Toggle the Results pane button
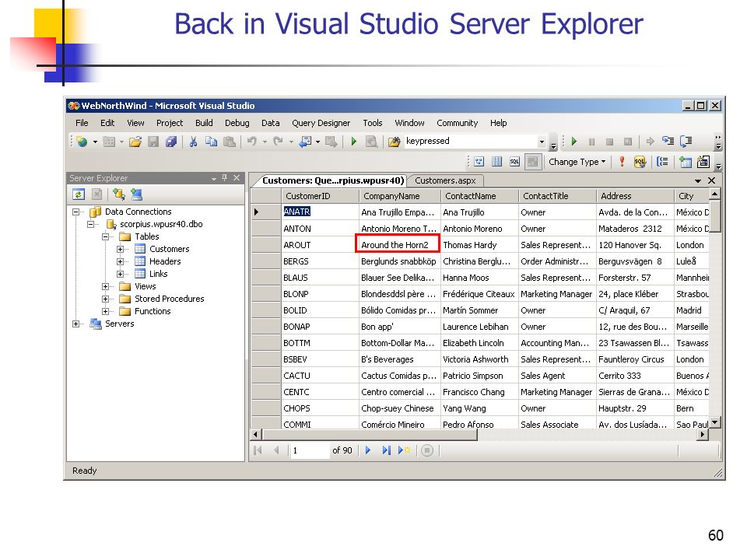This screenshot has width=747, height=560. click(x=532, y=162)
